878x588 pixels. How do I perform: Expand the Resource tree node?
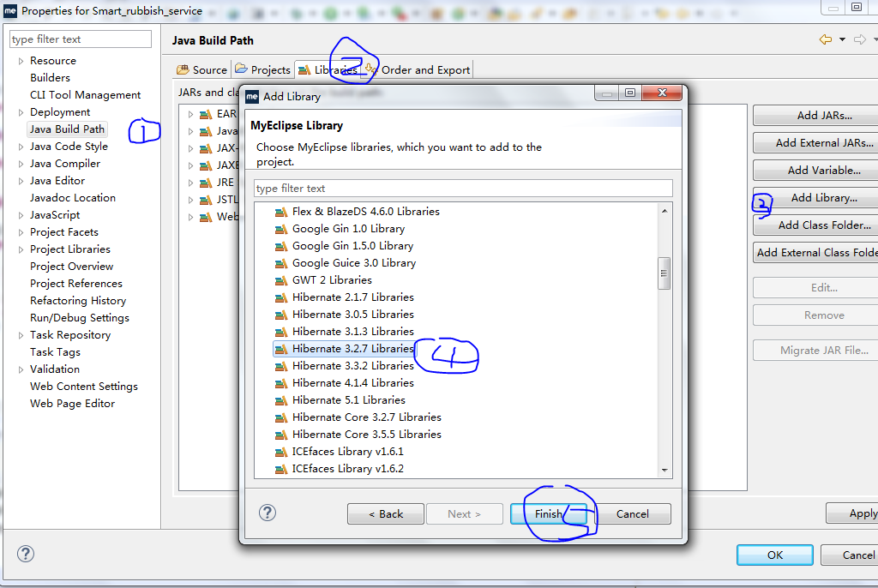(x=21, y=61)
